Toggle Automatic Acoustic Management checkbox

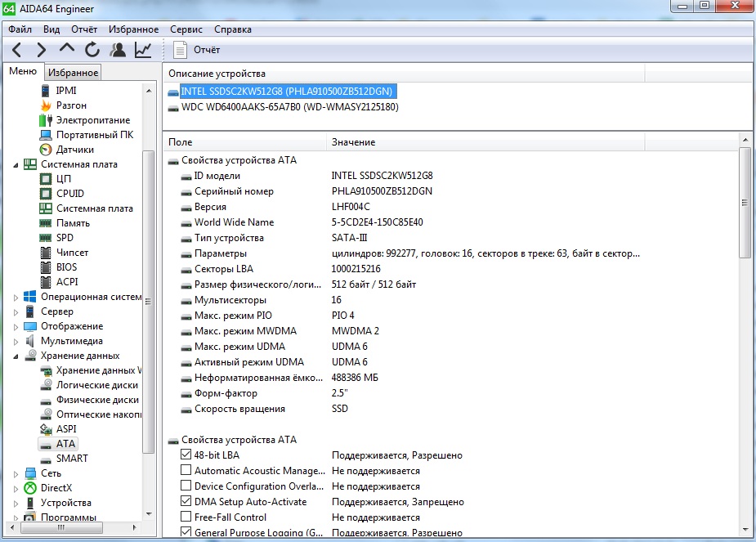[x=186, y=470]
